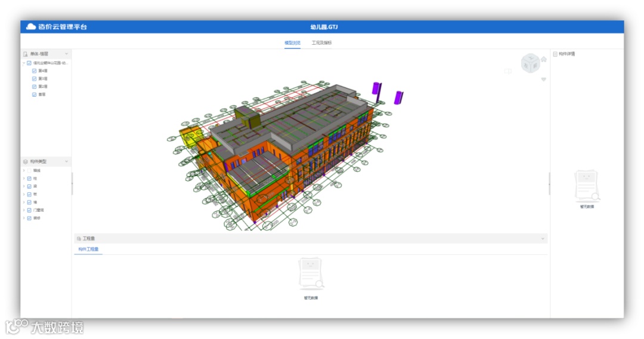Click the 第2层 floor label
This screenshot has width=644, height=339.
(x=43, y=87)
